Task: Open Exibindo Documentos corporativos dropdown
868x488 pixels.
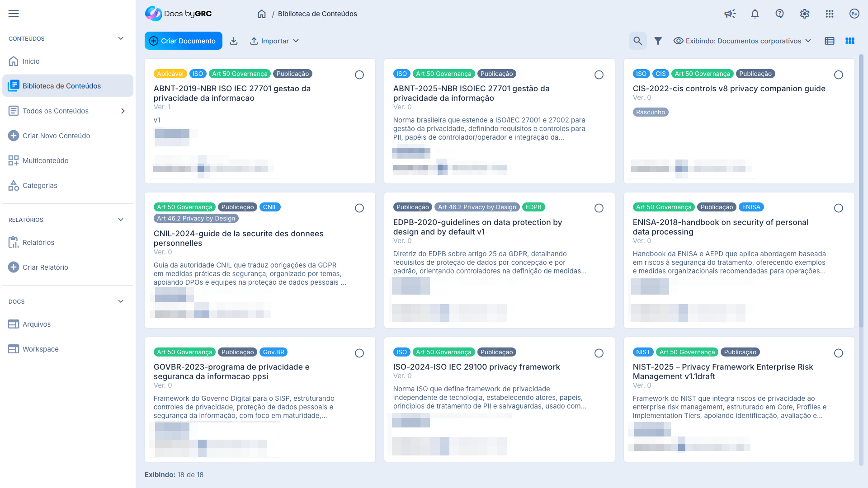Action: (742, 41)
